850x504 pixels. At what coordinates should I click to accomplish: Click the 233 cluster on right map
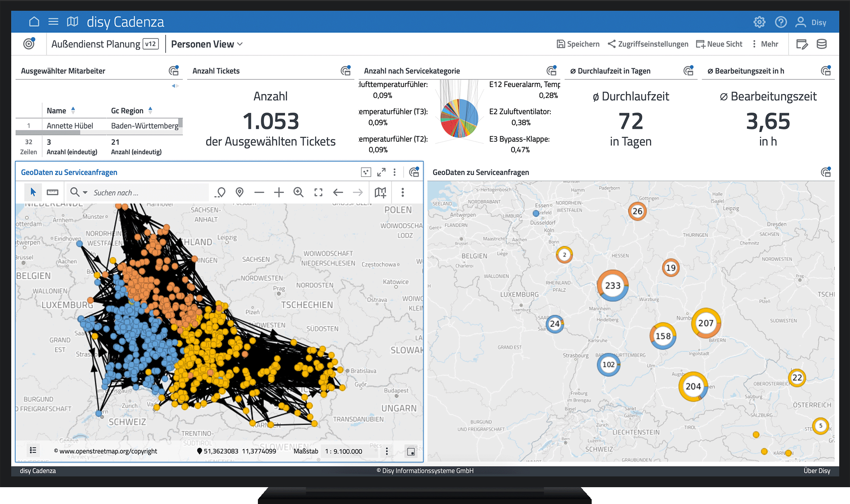pos(612,285)
